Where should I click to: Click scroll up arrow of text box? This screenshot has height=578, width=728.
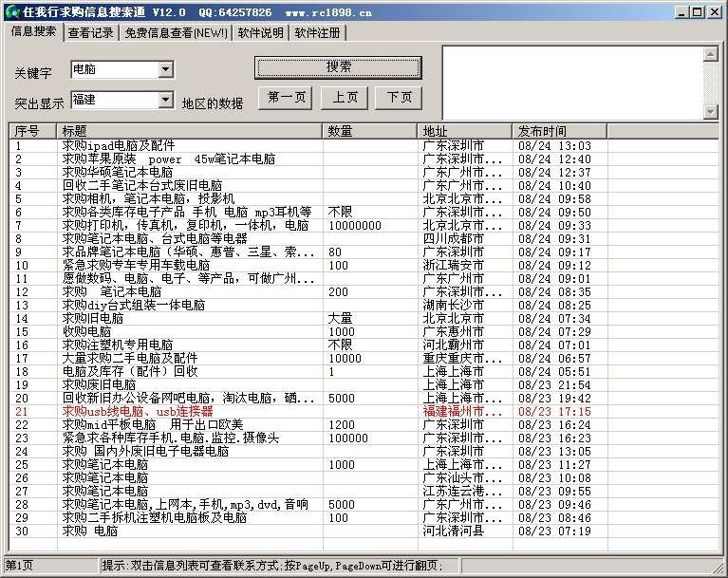point(710,54)
